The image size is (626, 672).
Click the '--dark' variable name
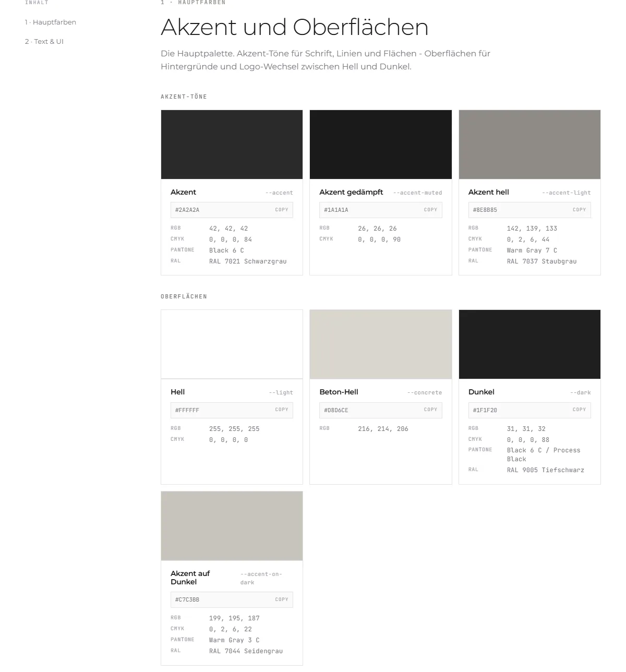(x=580, y=392)
